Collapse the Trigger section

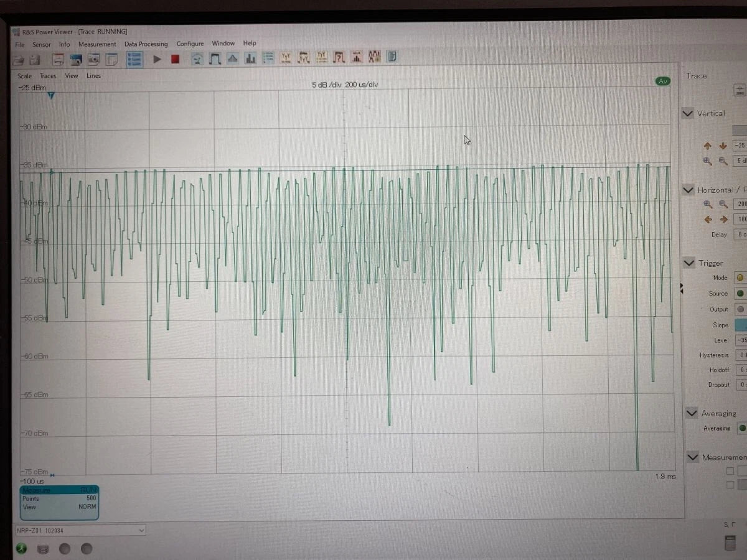point(688,263)
